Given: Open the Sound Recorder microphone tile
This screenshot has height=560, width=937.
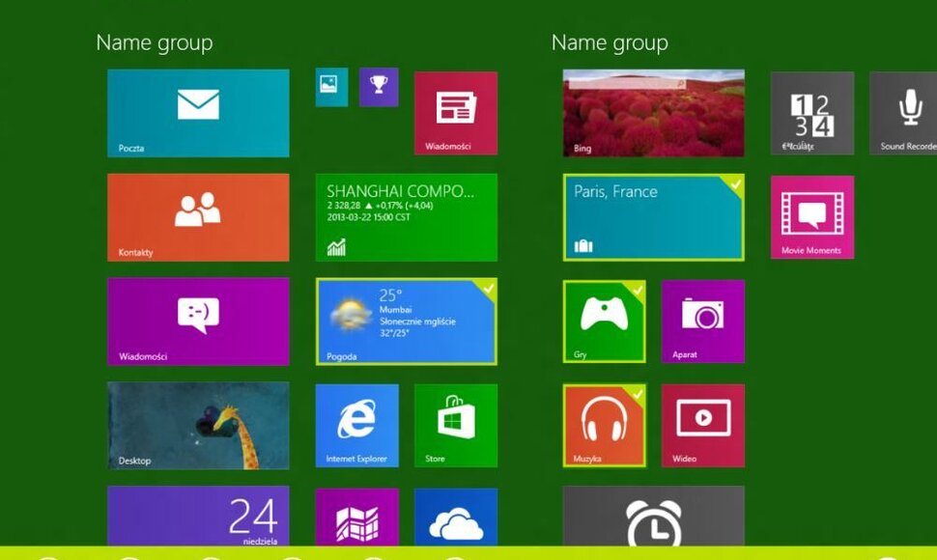Looking at the screenshot, I should (x=903, y=113).
